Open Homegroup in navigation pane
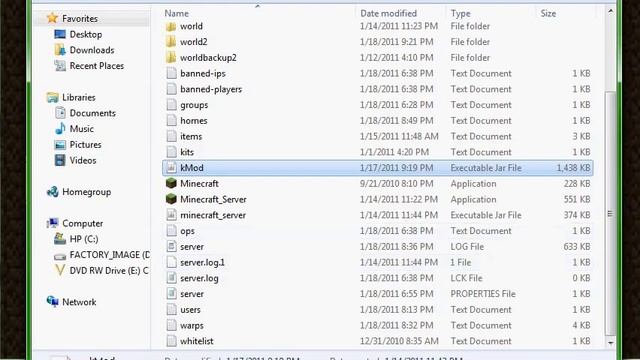 [x=87, y=192]
